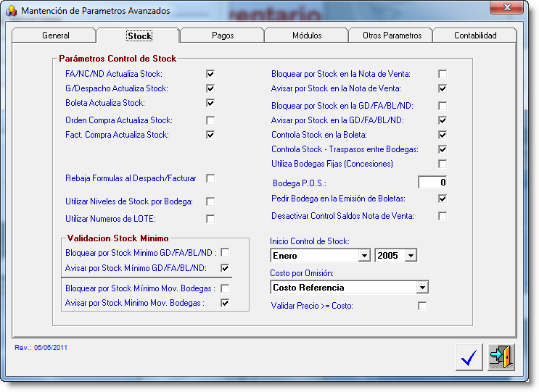Check Bloquear por Stock Mínimo Mov. Bodegas

[x=225, y=288]
